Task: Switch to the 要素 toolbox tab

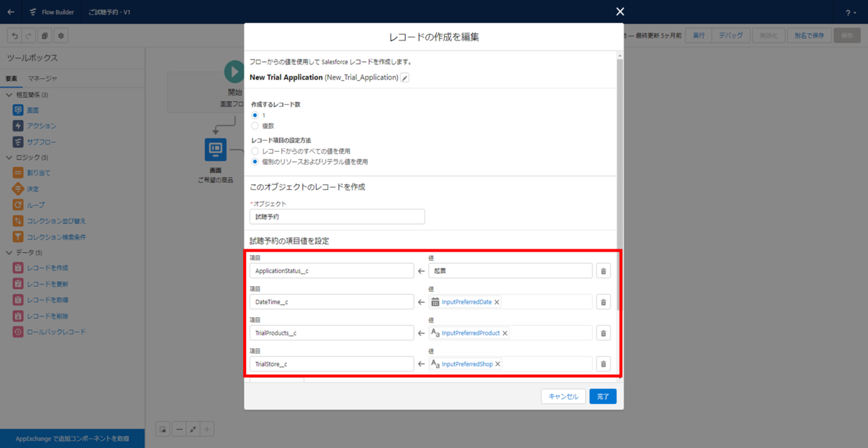Action: pyautogui.click(x=12, y=78)
